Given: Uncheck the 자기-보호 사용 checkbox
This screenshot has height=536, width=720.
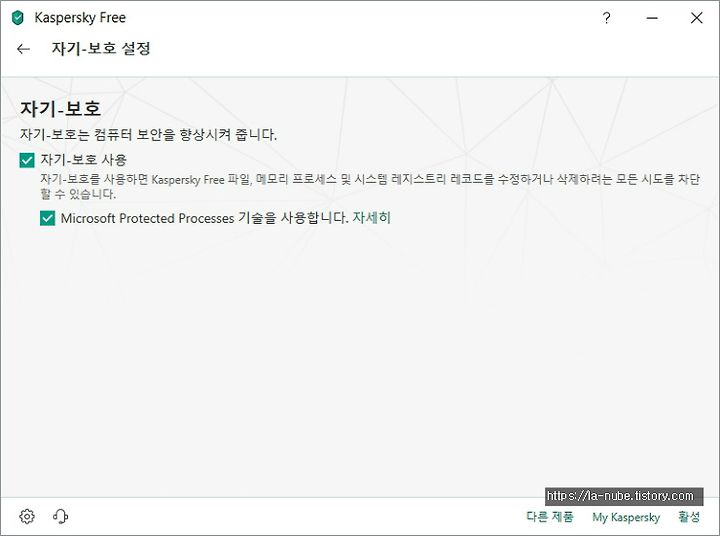Looking at the screenshot, I should [x=27, y=160].
